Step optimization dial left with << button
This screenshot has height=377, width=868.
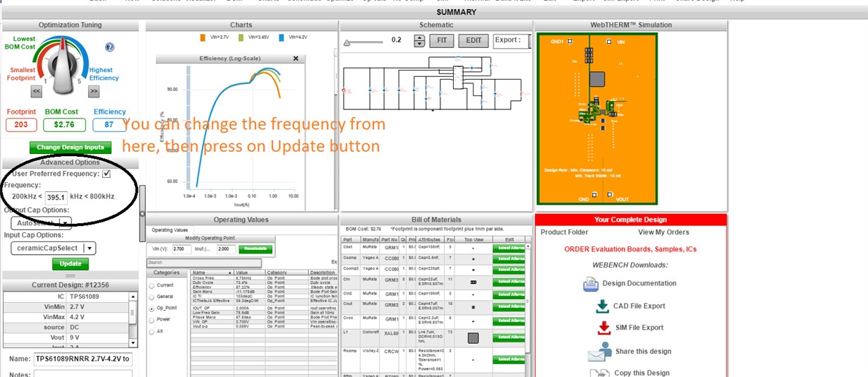coord(36,91)
